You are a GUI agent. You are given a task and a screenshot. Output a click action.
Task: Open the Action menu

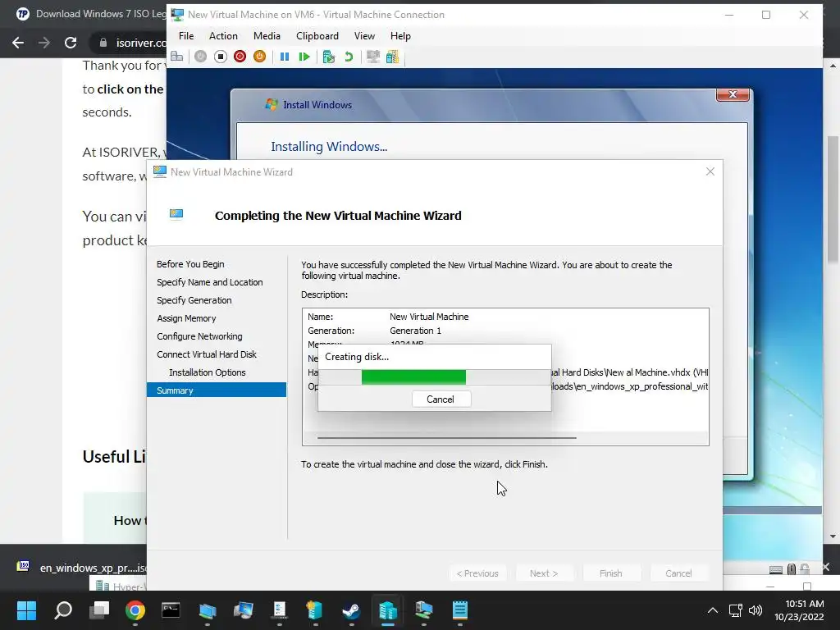[x=223, y=36]
